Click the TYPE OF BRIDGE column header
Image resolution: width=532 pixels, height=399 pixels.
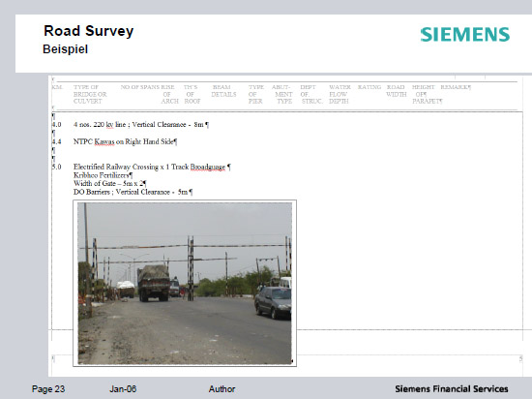click(90, 94)
